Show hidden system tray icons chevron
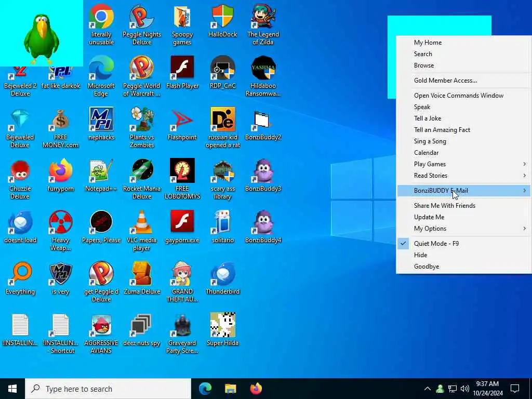Viewport: 532px width, 399px height. [x=428, y=389]
